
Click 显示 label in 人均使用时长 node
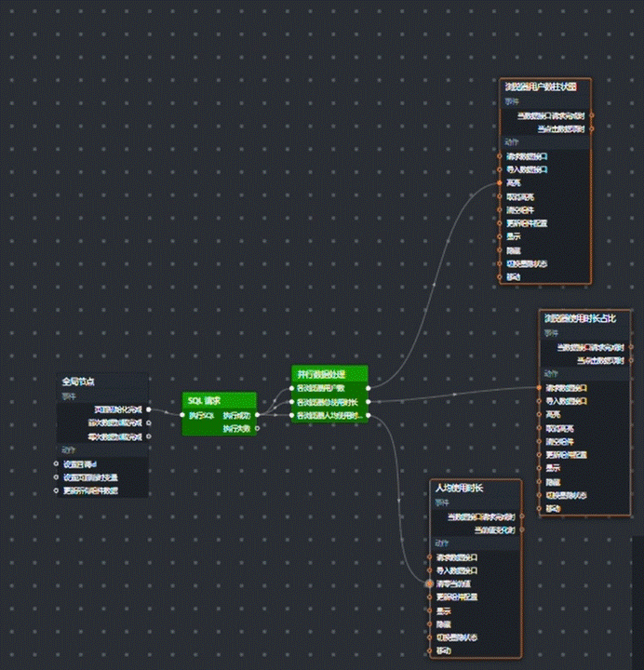pyautogui.click(x=444, y=611)
